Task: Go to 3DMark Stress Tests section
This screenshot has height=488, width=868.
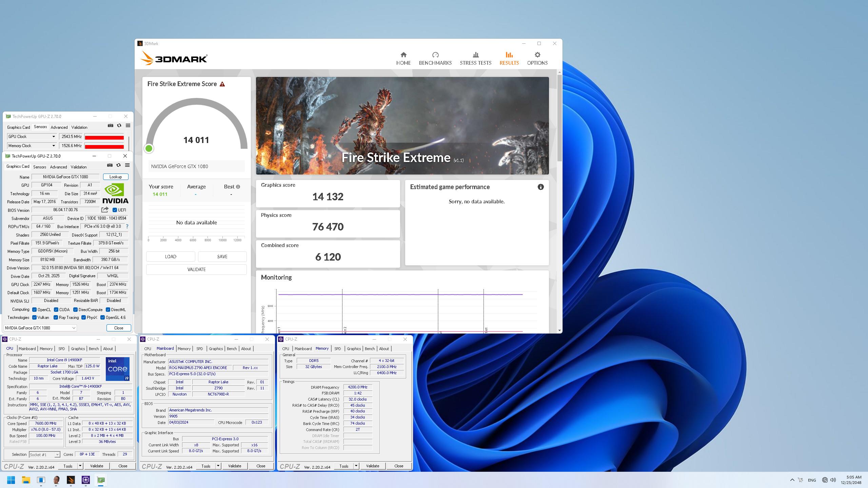Action: click(475, 59)
